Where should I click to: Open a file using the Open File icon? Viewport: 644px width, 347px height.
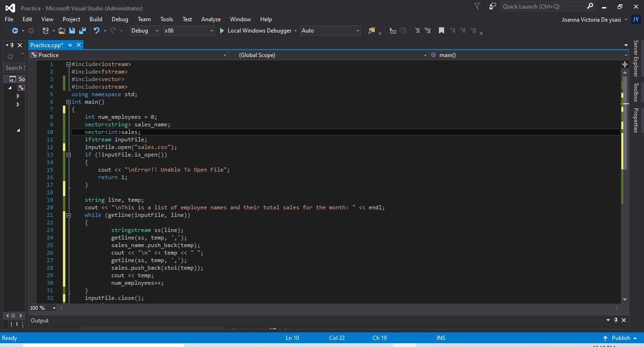click(62, 31)
